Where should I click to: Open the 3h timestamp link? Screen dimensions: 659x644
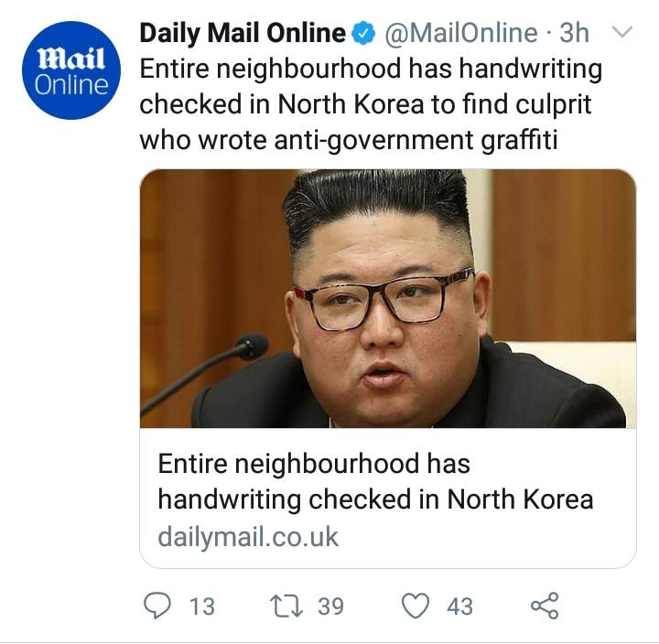click(x=574, y=33)
